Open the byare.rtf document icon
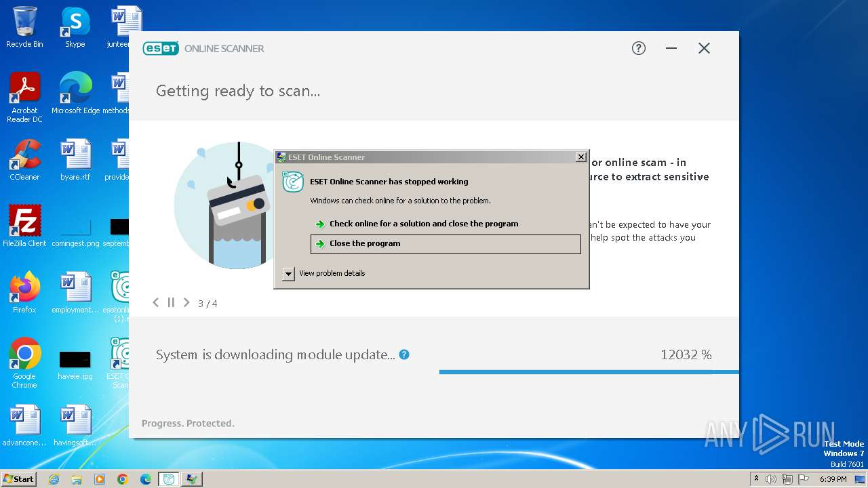 coord(75,160)
